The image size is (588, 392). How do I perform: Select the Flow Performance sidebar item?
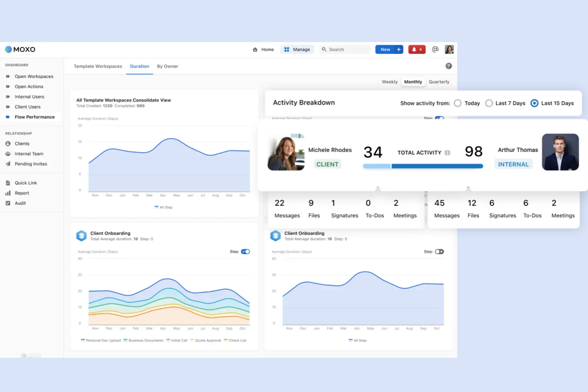pyautogui.click(x=35, y=117)
